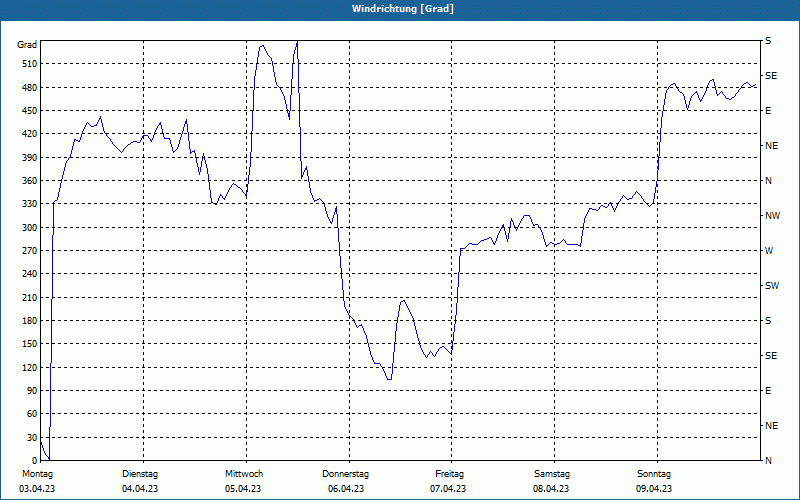Pick the 'Donnerstag' day label
This screenshot has width=800, height=500.
(345, 474)
